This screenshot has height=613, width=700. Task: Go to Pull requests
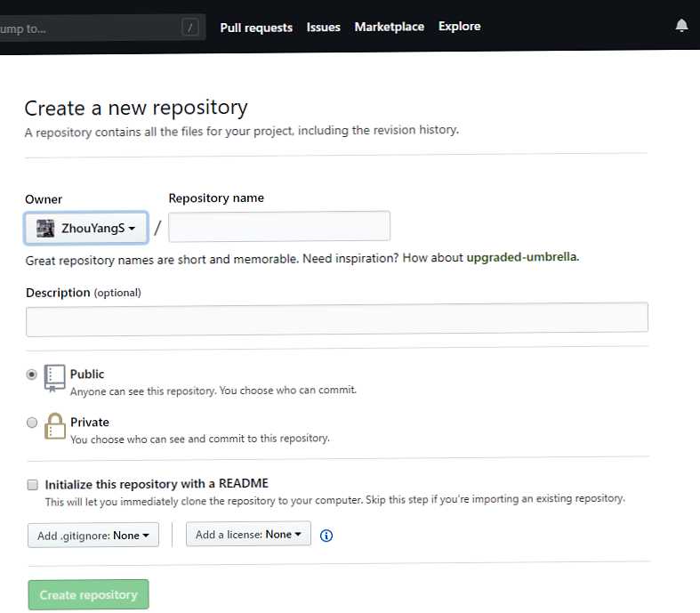tap(256, 28)
